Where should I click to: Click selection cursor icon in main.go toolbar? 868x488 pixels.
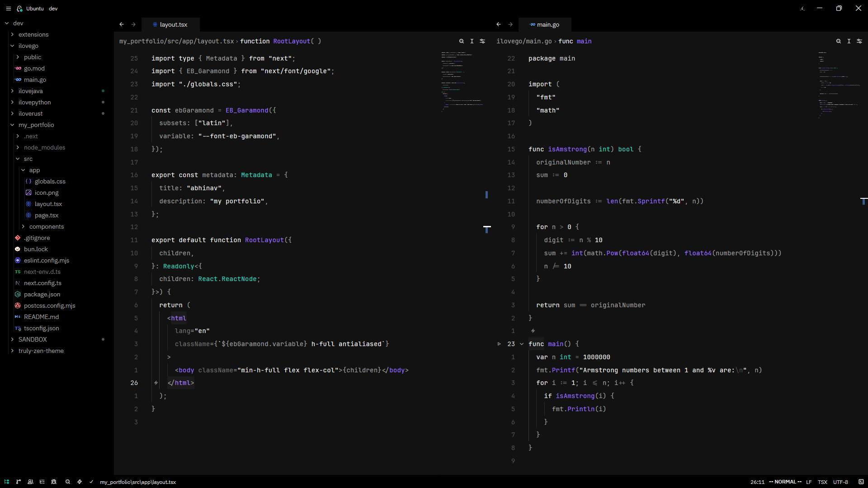(849, 41)
